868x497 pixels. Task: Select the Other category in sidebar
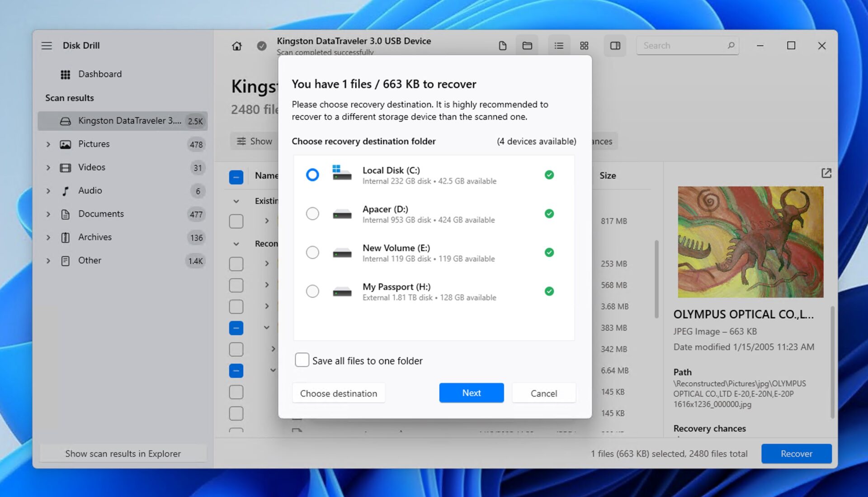point(90,260)
